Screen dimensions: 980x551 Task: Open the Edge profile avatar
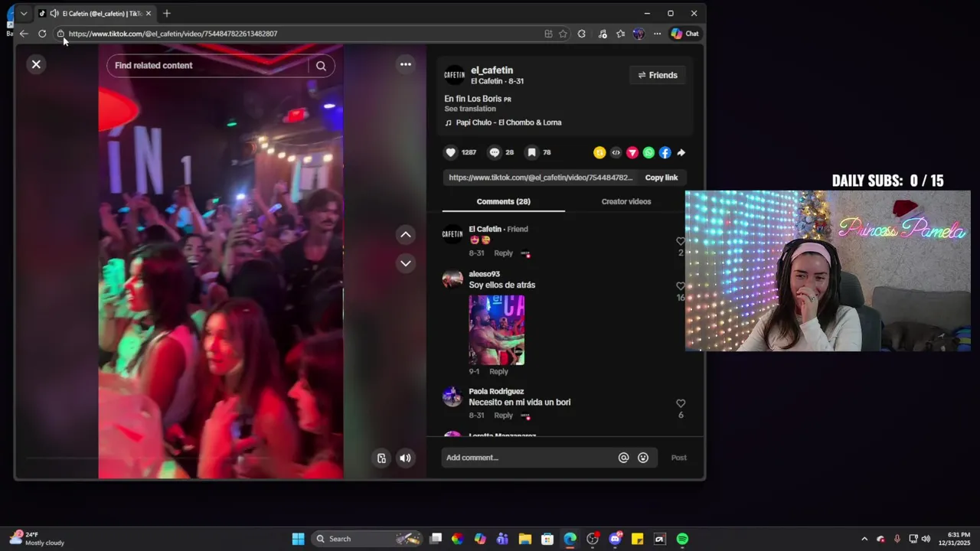click(639, 34)
